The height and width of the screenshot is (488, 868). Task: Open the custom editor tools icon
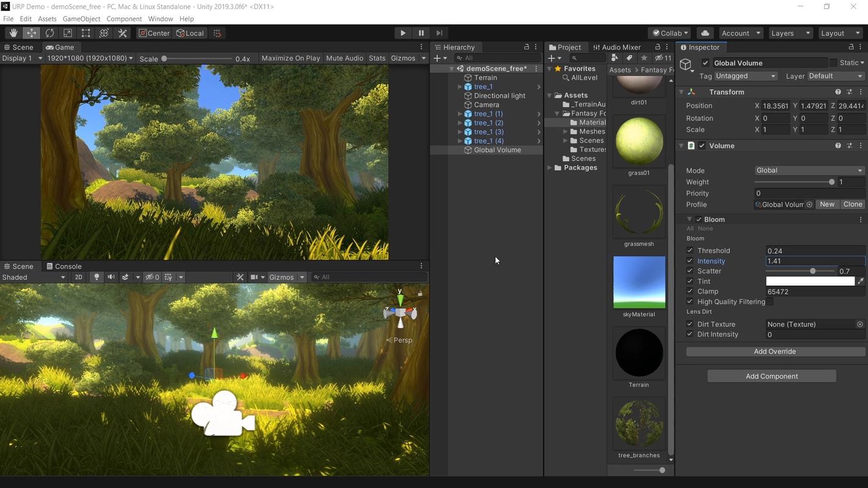click(123, 33)
